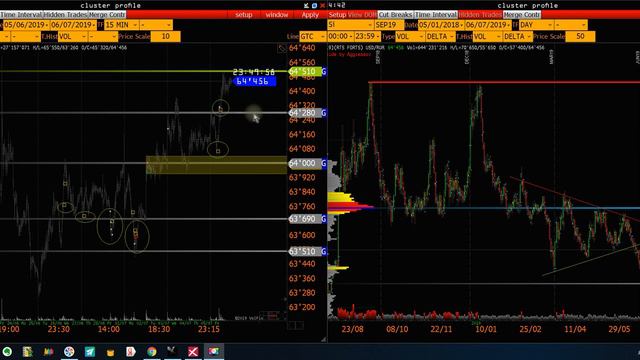Click the 23/08 date axis label
Viewport: 640px width, 360px height.
point(353,329)
